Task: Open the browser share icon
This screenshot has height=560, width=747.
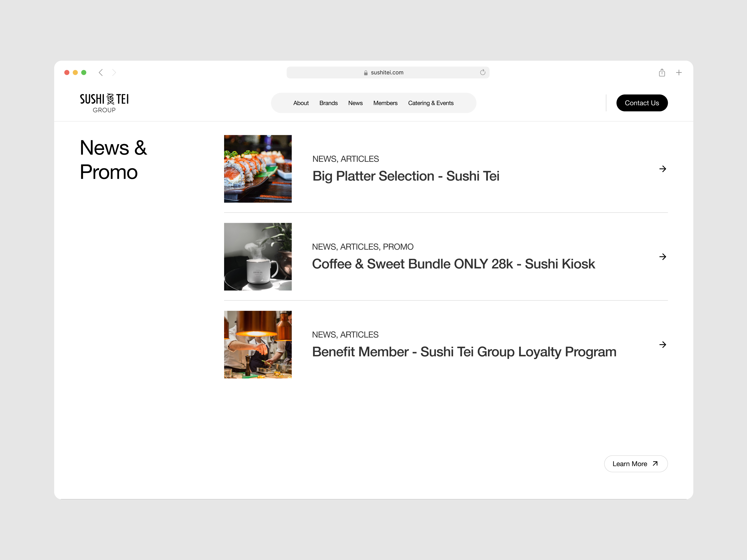Action: [x=662, y=73]
